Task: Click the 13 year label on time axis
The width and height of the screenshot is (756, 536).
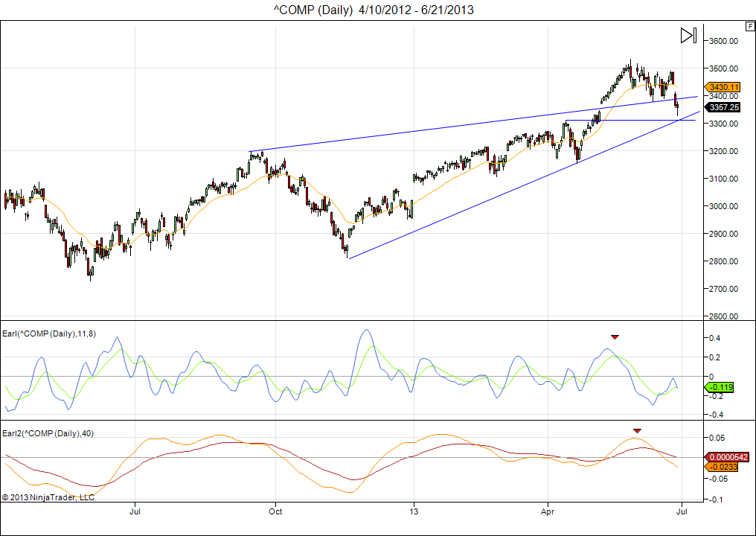Action: point(414,511)
